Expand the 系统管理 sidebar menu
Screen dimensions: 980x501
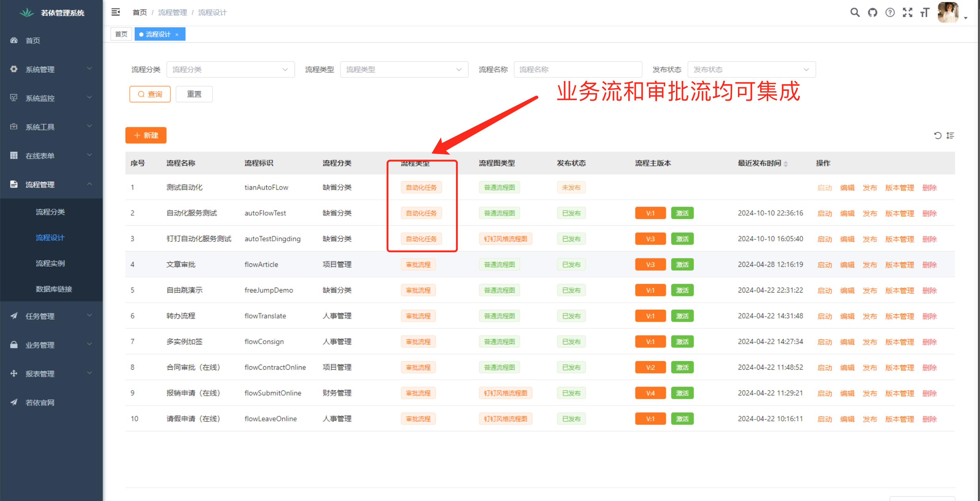tap(51, 69)
